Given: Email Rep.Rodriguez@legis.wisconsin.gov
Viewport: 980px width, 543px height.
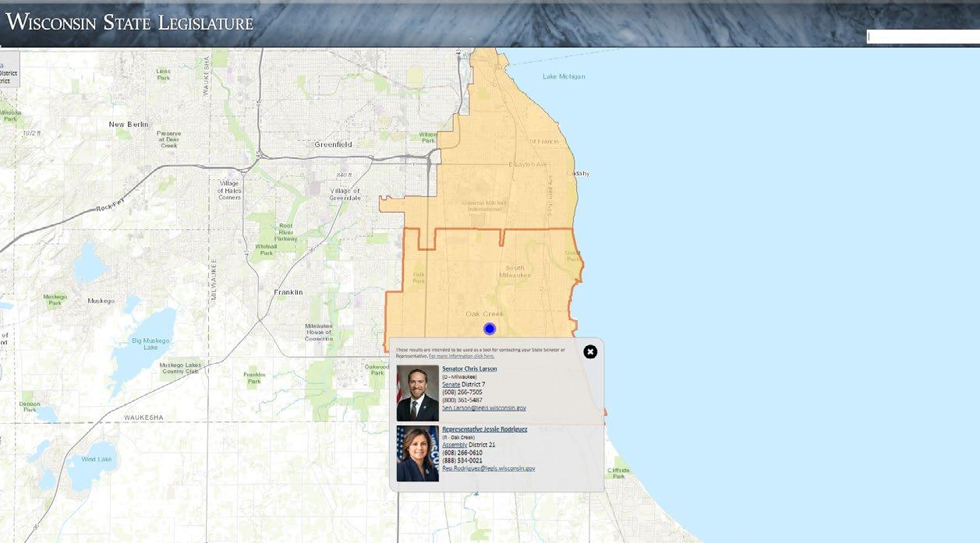Looking at the screenshot, I should tap(488, 468).
